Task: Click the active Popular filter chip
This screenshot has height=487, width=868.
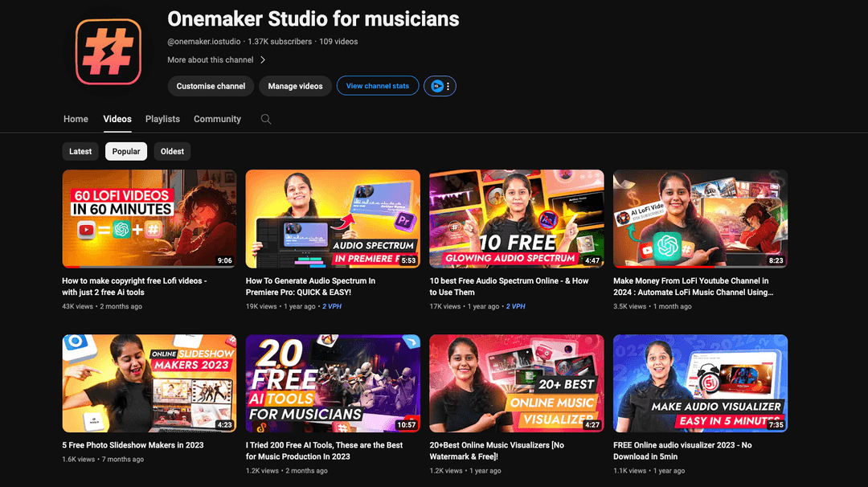Action: pos(125,151)
